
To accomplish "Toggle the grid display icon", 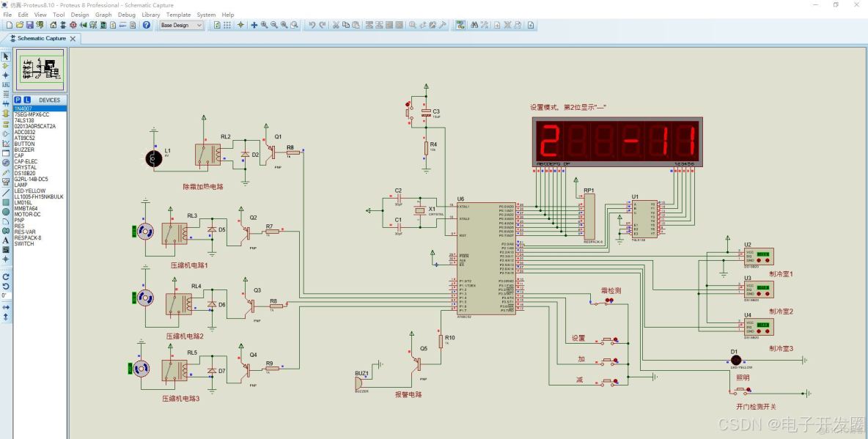I will click(226, 26).
